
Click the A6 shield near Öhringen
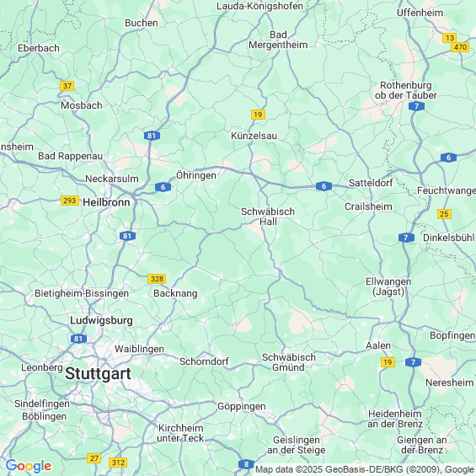tap(163, 187)
